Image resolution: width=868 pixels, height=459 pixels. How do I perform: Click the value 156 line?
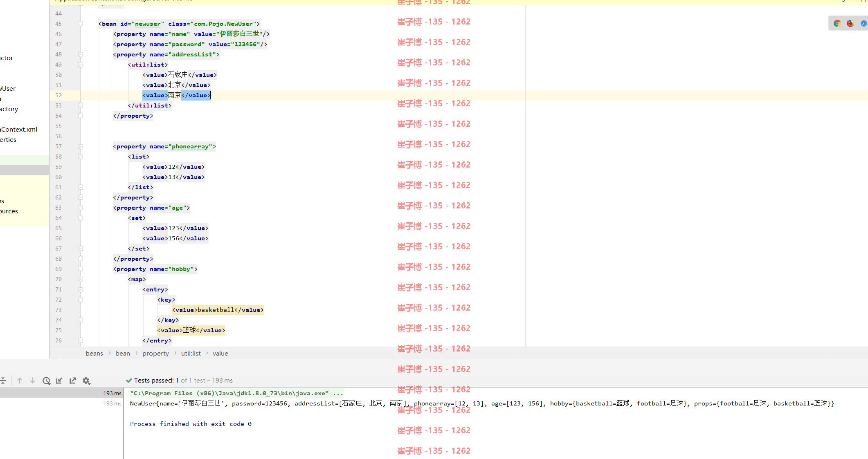(x=175, y=238)
